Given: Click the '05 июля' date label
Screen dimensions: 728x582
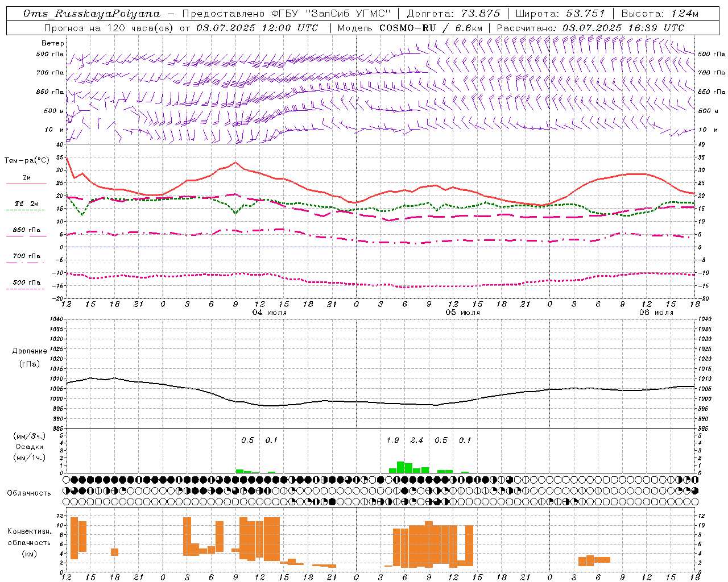Looking at the screenshot, I should 463,313.
